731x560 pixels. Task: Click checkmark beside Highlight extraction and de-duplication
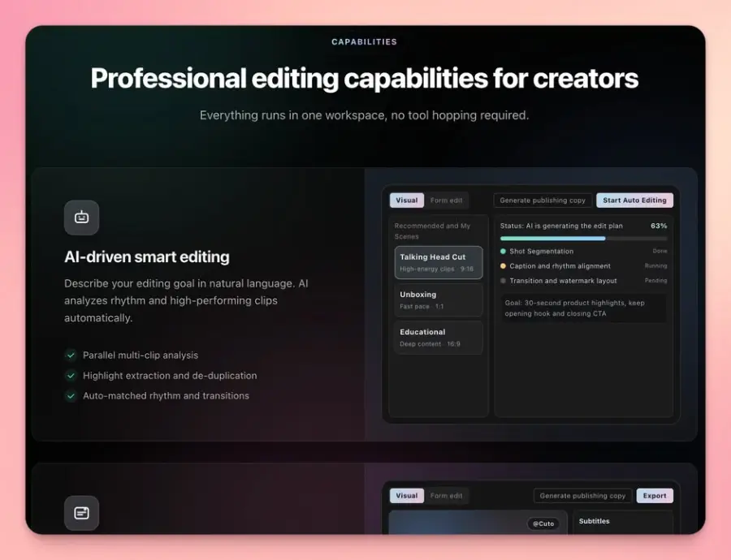[71, 376]
